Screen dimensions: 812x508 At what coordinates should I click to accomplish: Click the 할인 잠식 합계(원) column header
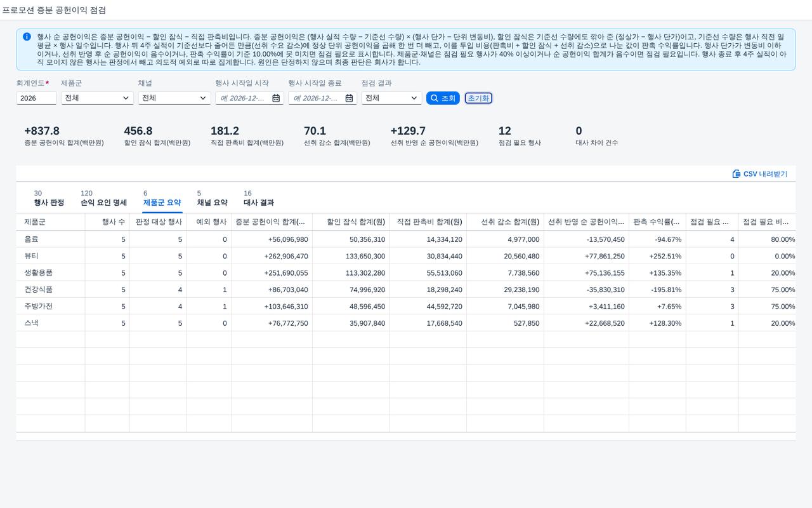[x=351, y=222]
